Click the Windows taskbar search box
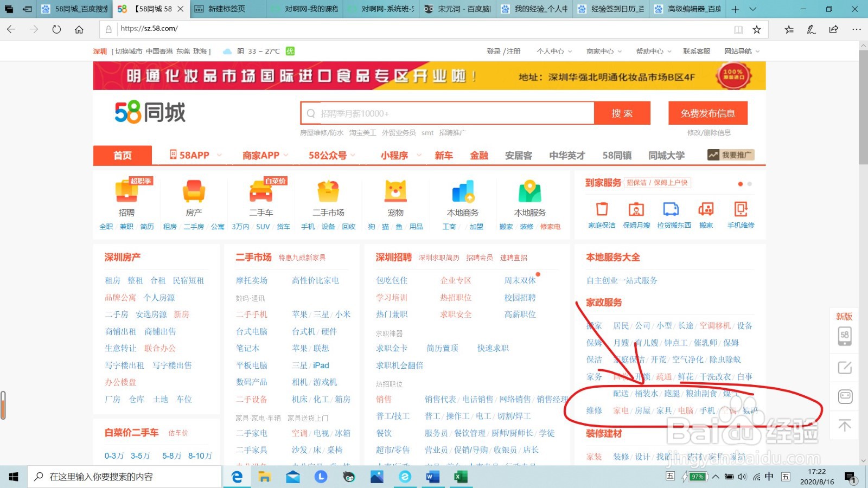This screenshot has width=868, height=488. [x=124, y=477]
